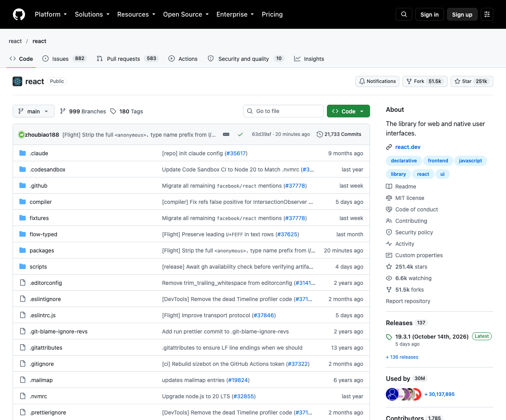Open the MIT license link

[405, 198]
